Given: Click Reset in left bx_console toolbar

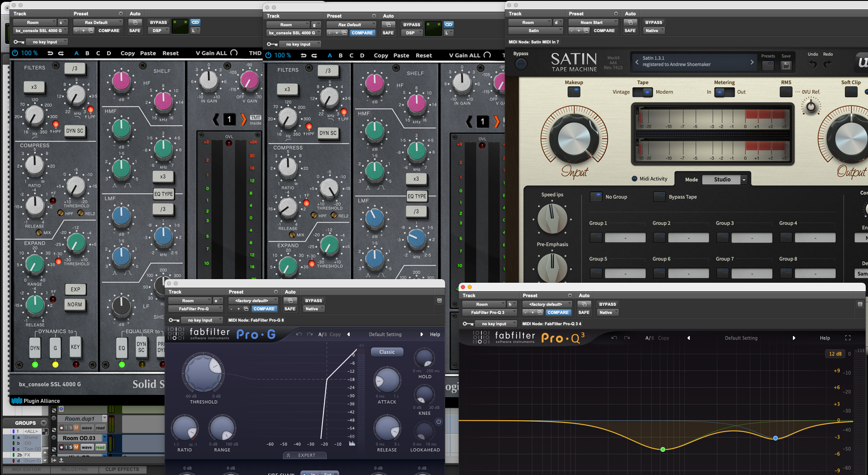Looking at the screenshot, I should 171,53.
